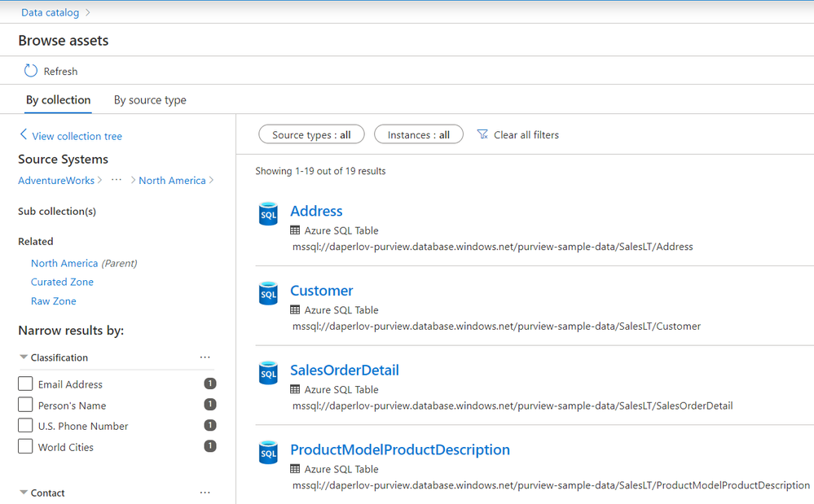This screenshot has width=814, height=504.
Task: Open the SalesOrderDetail asset
Action: click(x=344, y=370)
